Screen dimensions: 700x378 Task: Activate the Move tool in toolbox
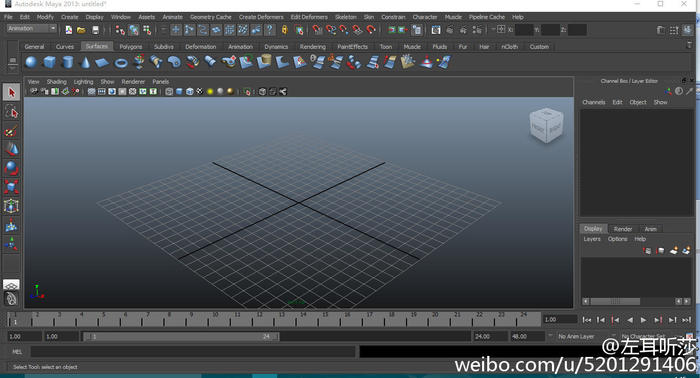pyautogui.click(x=12, y=149)
